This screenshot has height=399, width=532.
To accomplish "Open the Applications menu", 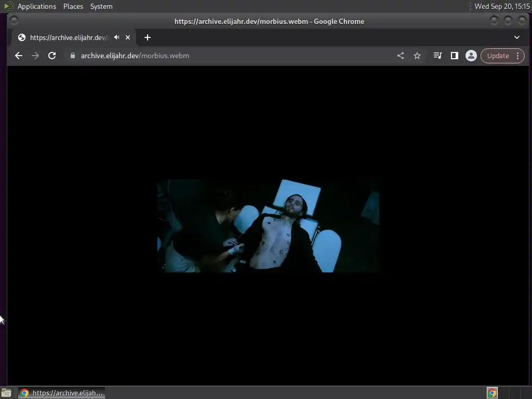I will 37,6.
